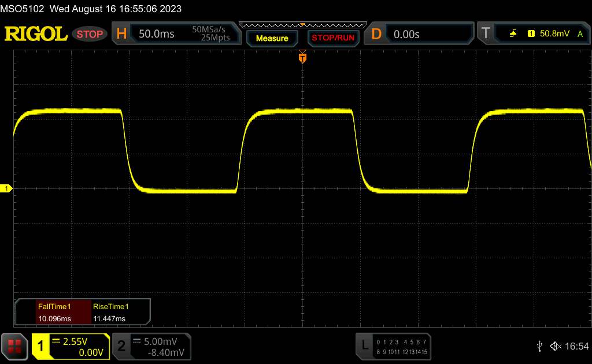
Task: Click the memory position overview bar
Action: [303, 25]
